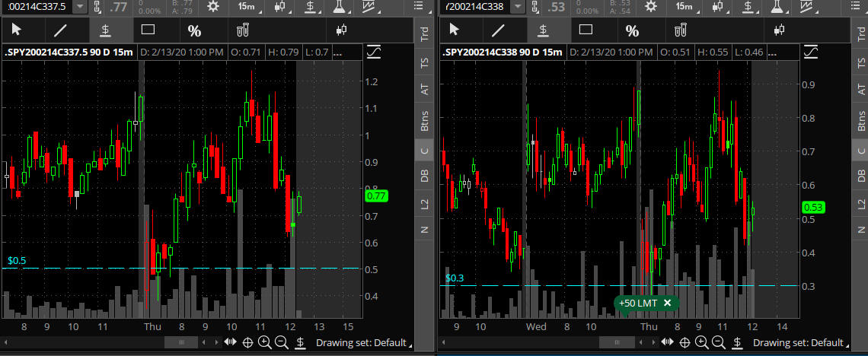Select the pointer tool in the right chart
This screenshot has height=356, width=868.
coord(455,30)
